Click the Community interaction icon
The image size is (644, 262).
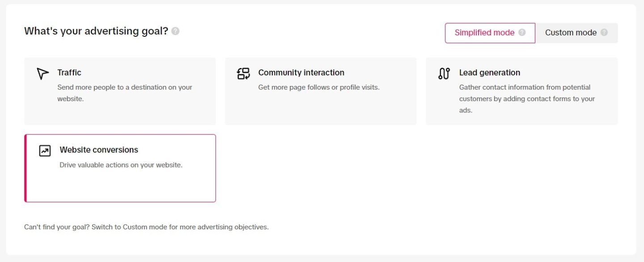click(x=243, y=73)
